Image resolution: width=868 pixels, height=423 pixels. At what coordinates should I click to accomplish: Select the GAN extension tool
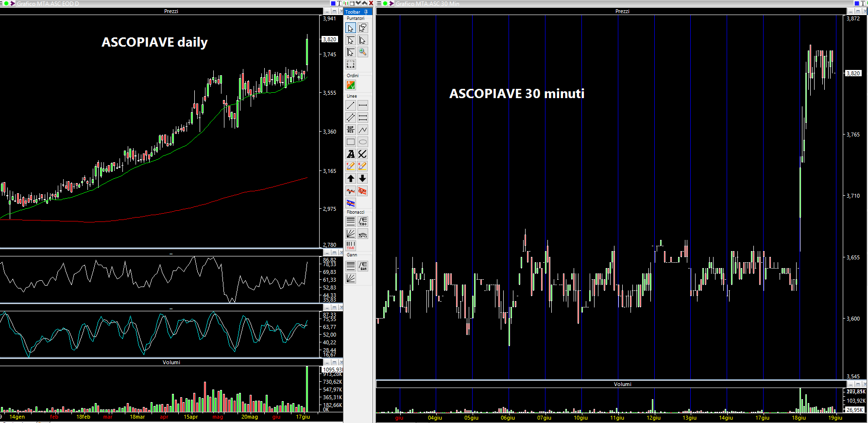pos(363,266)
